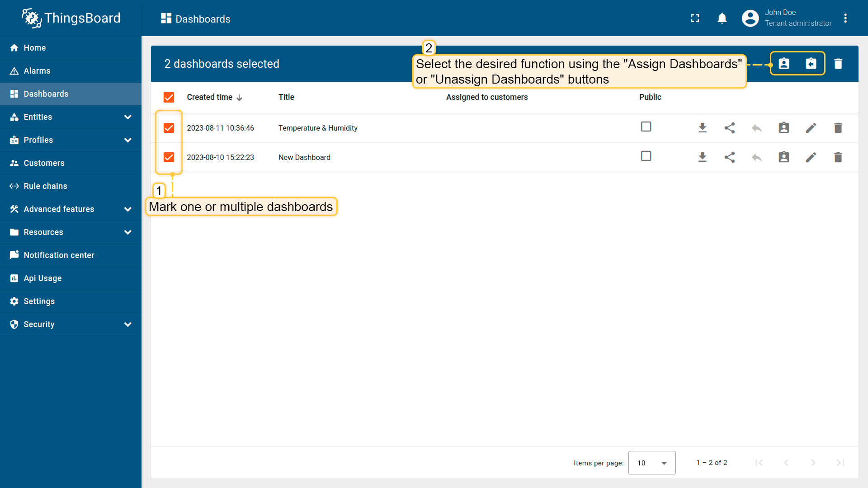Viewport: 868px width, 488px height.
Task: Go to the Customers page in the sidebar
Action: pos(44,163)
